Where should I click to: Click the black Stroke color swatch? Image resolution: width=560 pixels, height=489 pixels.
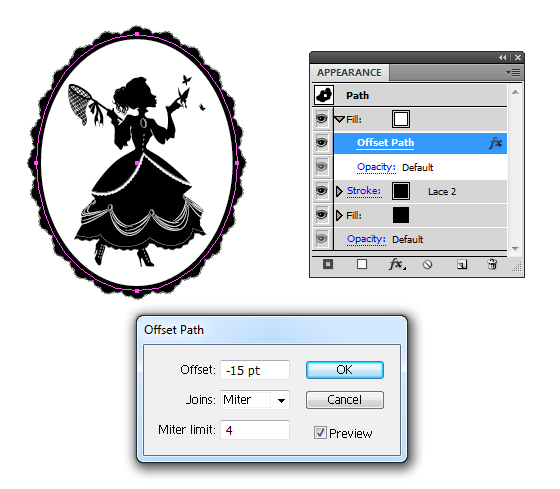coord(401,191)
